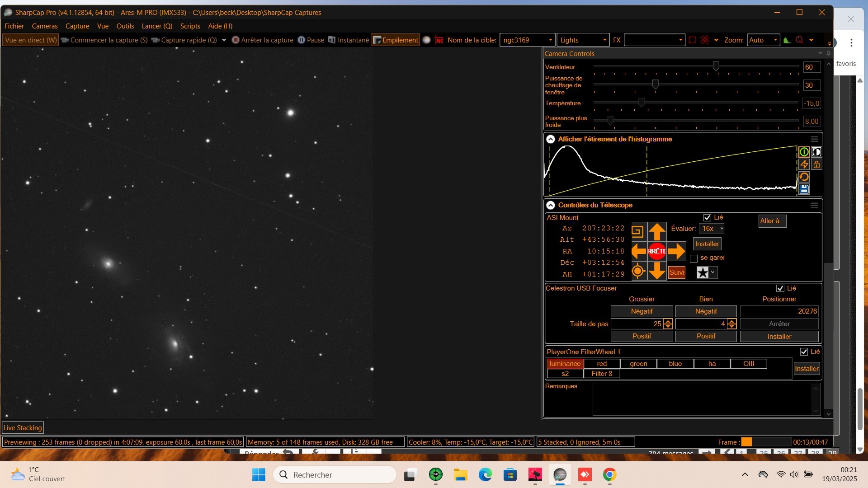
Task: Click the green histogram icon near Zoom
Action: pos(787,40)
